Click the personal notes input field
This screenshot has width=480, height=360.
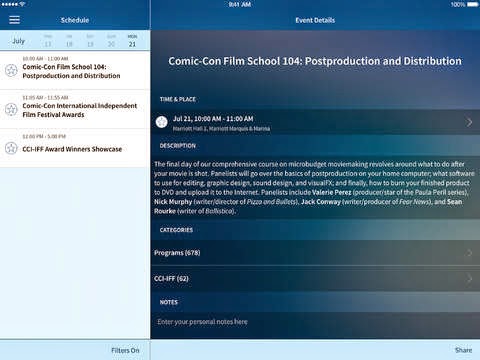pos(315,322)
